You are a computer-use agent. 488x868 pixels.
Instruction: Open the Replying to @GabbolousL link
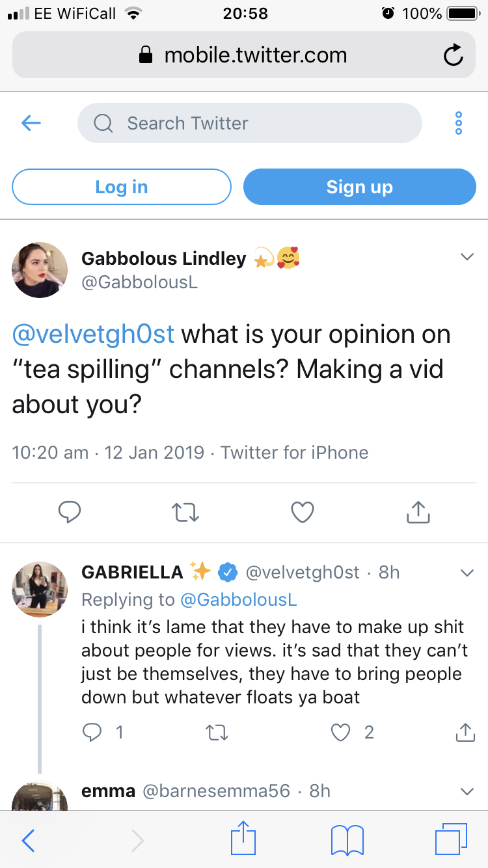coord(238,600)
